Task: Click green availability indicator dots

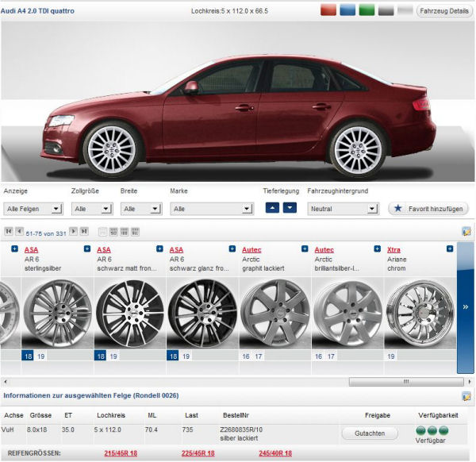Action: [432, 430]
